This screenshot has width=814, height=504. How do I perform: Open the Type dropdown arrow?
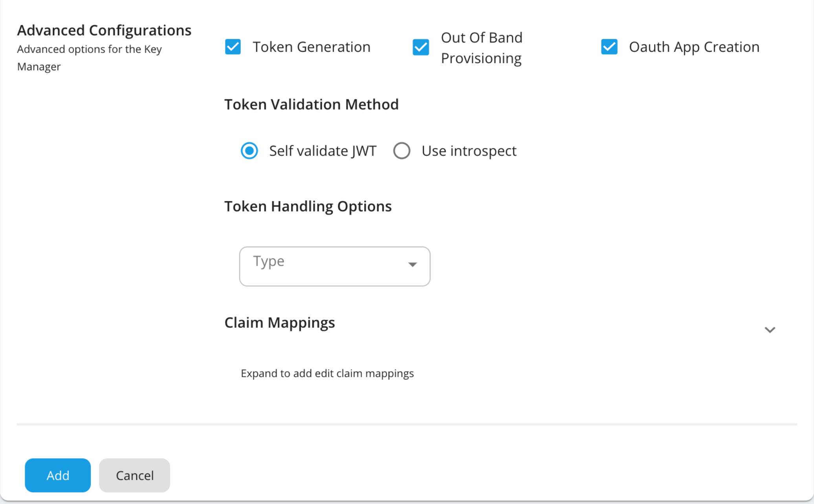tap(412, 265)
